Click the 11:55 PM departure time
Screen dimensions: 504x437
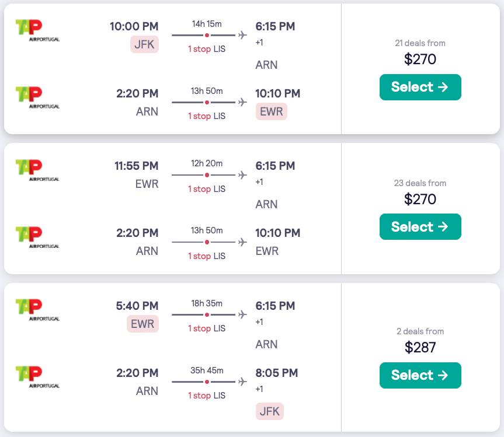[x=136, y=166]
